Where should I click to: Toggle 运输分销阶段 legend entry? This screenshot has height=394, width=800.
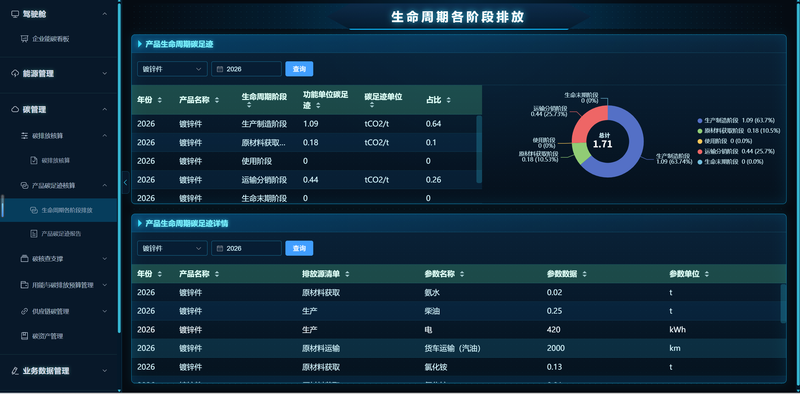(736, 151)
